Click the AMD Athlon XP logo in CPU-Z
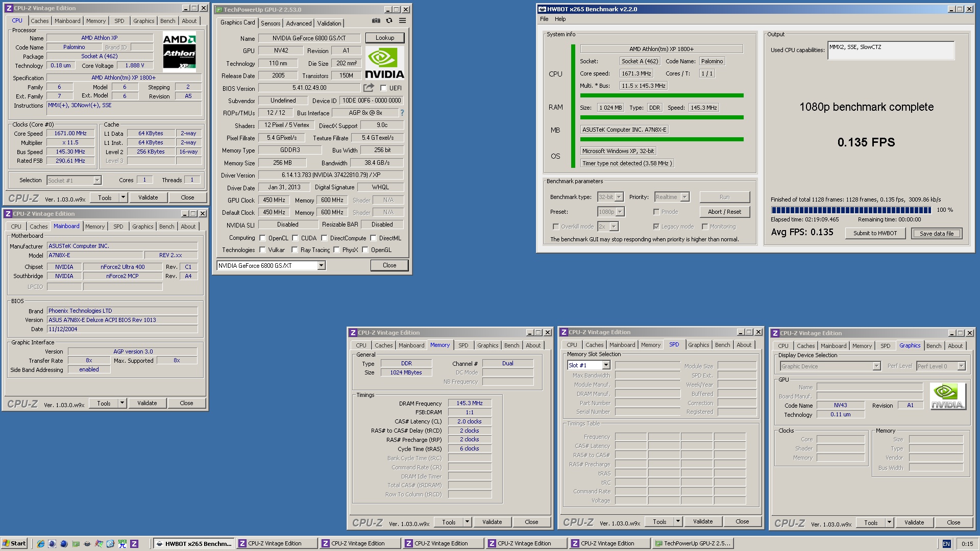The height and width of the screenshot is (551, 980). (179, 52)
